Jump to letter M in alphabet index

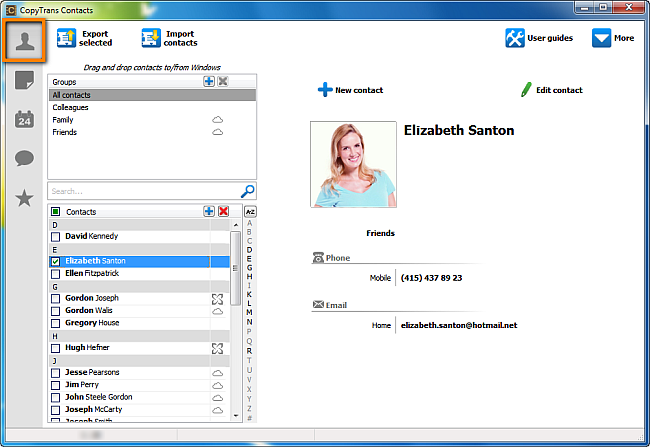[x=250, y=312]
